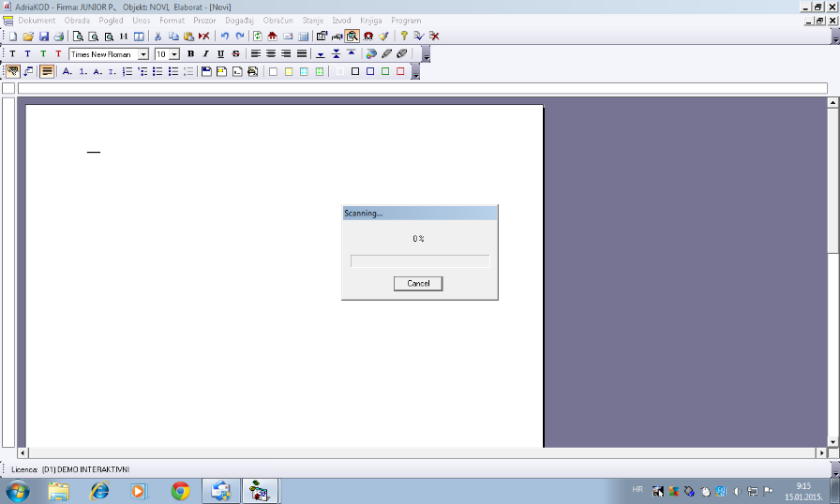Open Windows Explorer folder on taskbar
Screen dimensions: 840x504
[x=58, y=491]
